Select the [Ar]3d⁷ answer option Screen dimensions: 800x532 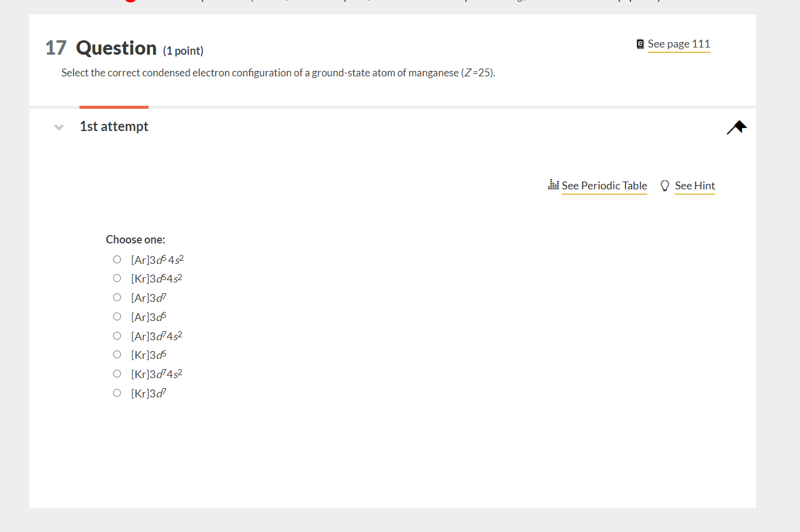click(117, 297)
